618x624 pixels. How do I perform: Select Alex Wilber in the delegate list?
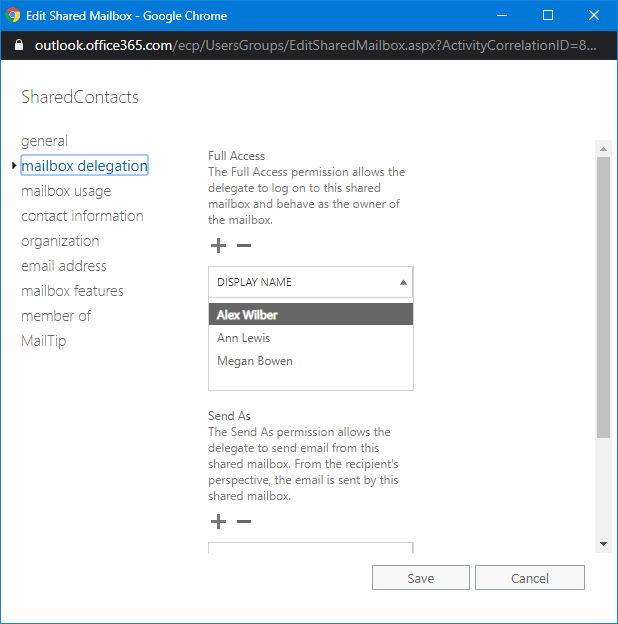pyautogui.click(x=311, y=314)
